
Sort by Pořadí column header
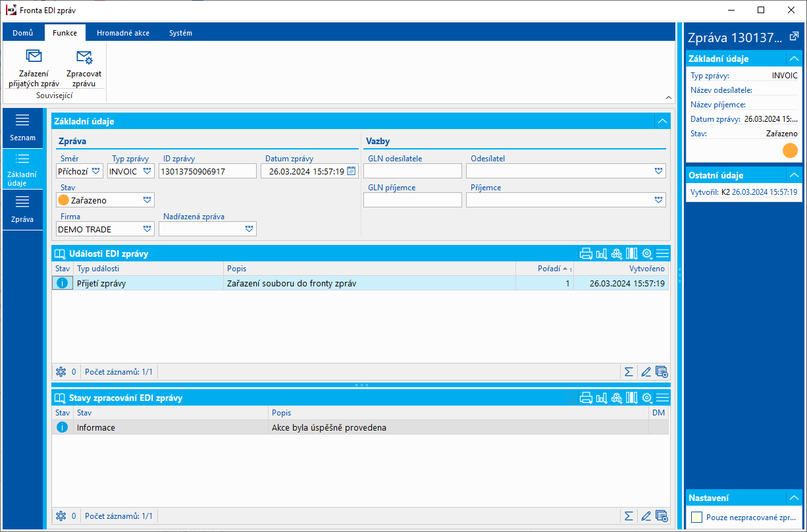point(544,269)
